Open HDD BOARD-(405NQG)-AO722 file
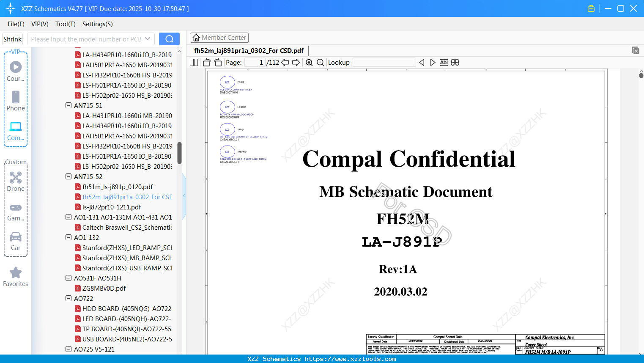 pos(123,308)
